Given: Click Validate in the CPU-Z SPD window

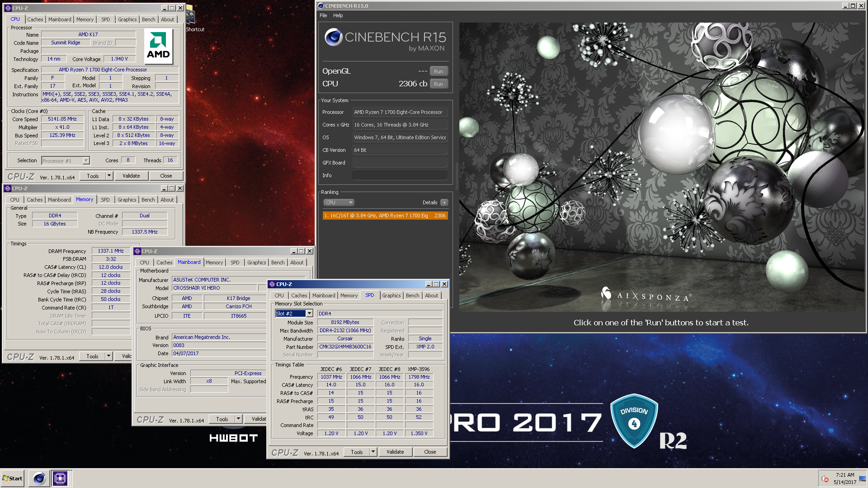Looking at the screenshot, I should pos(395,452).
